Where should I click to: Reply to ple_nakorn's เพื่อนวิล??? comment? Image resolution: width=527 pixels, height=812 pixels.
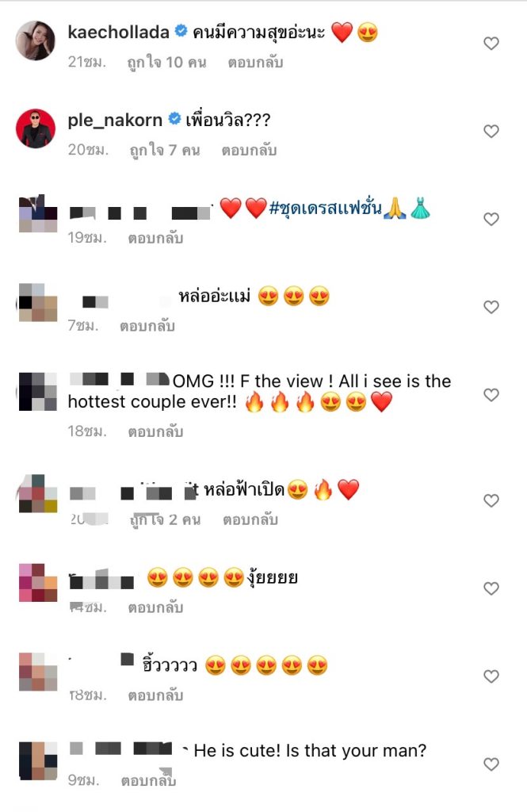tap(249, 151)
